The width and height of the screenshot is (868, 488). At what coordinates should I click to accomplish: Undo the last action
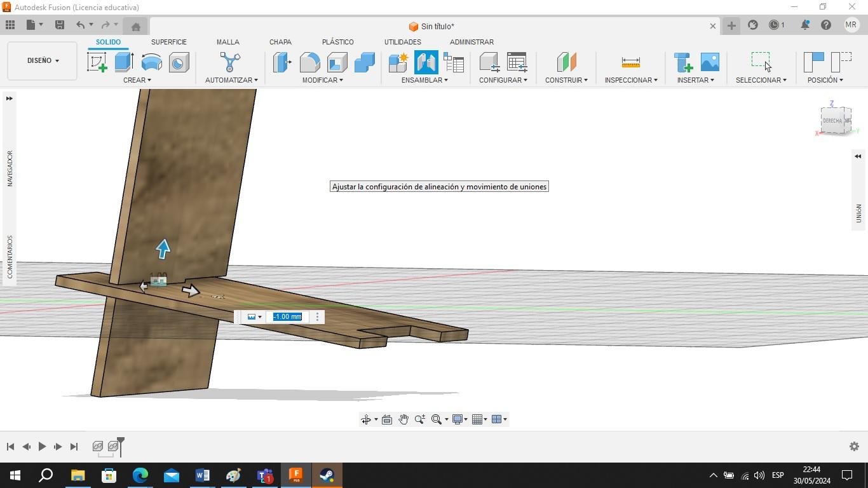tap(80, 25)
